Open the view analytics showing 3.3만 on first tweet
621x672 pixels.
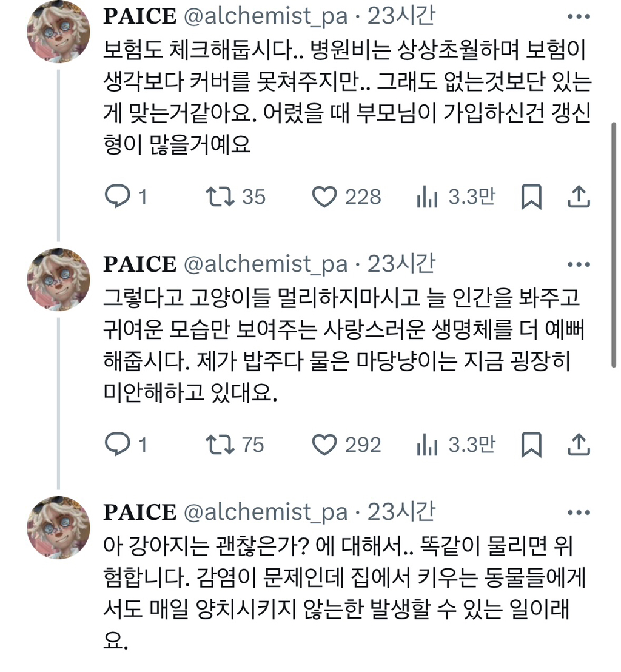(429, 195)
